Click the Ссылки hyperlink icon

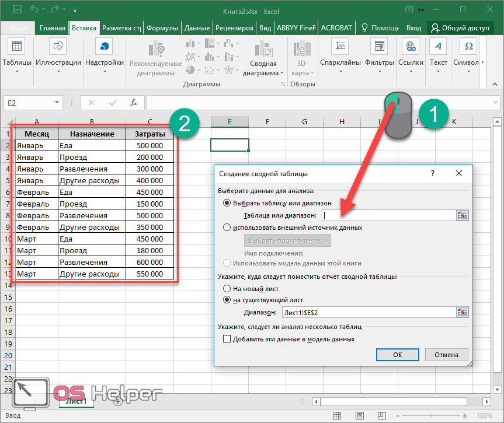(x=411, y=47)
